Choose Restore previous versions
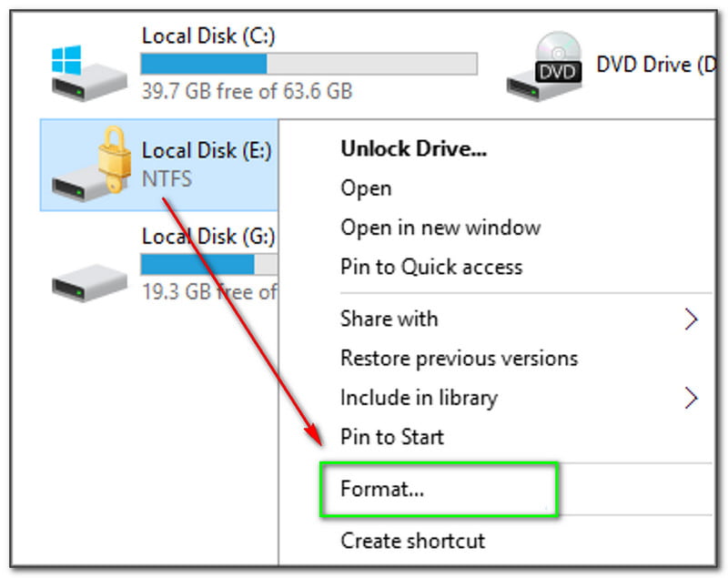The height and width of the screenshot is (578, 728). [x=459, y=358]
